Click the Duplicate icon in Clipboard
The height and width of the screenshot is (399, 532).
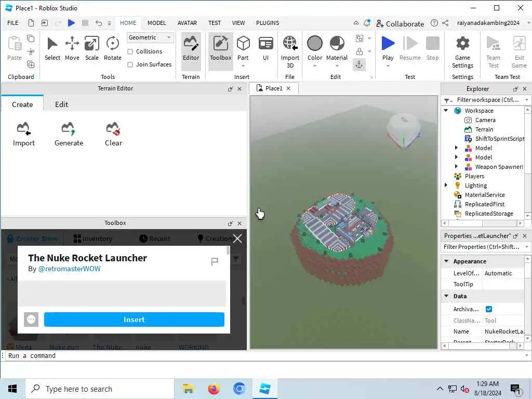click(31, 64)
